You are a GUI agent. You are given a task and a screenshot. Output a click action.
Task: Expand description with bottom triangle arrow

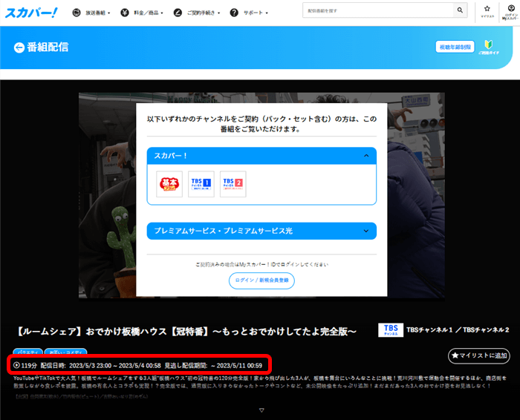[261, 410]
